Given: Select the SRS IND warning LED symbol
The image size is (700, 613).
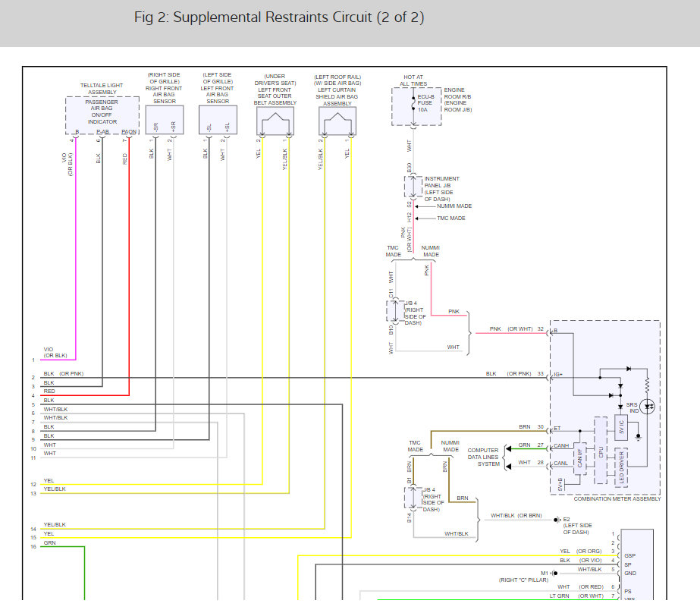Looking at the screenshot, I should [647, 407].
